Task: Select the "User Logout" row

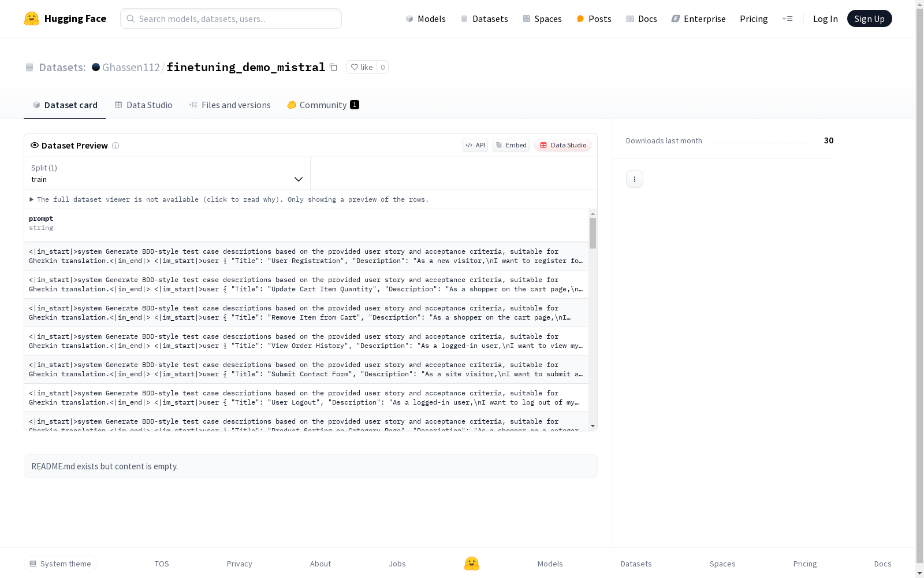Action: 306,398
